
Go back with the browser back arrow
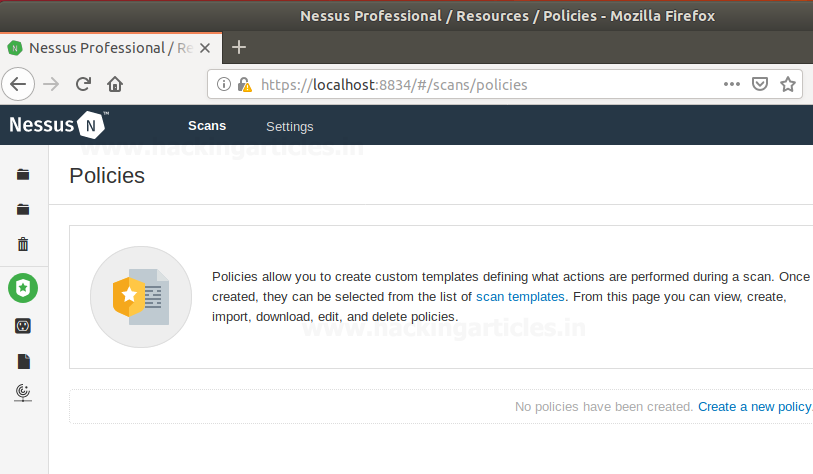tap(20, 84)
